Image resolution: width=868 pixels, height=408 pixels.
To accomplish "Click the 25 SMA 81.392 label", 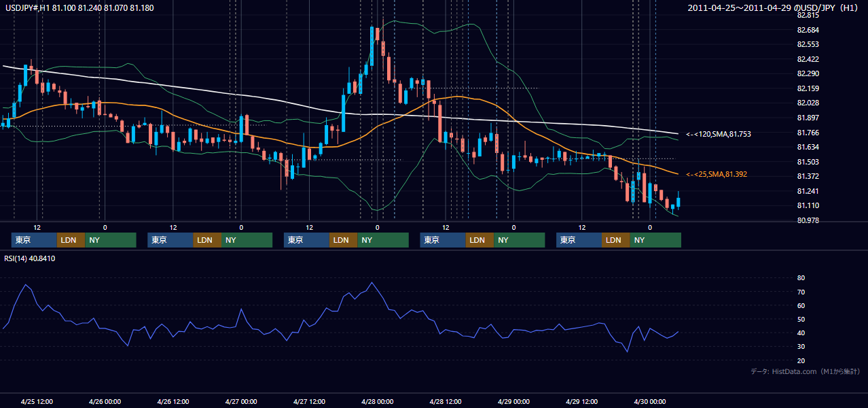I will pyautogui.click(x=716, y=175).
